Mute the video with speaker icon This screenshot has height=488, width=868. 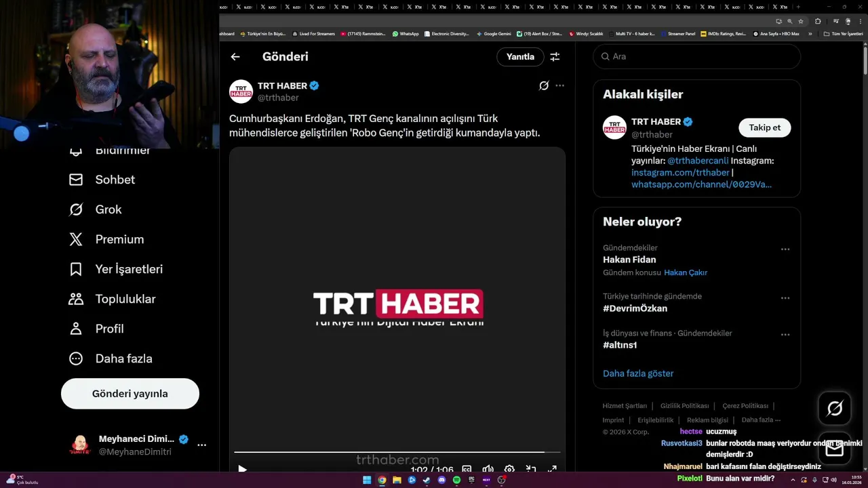click(488, 469)
